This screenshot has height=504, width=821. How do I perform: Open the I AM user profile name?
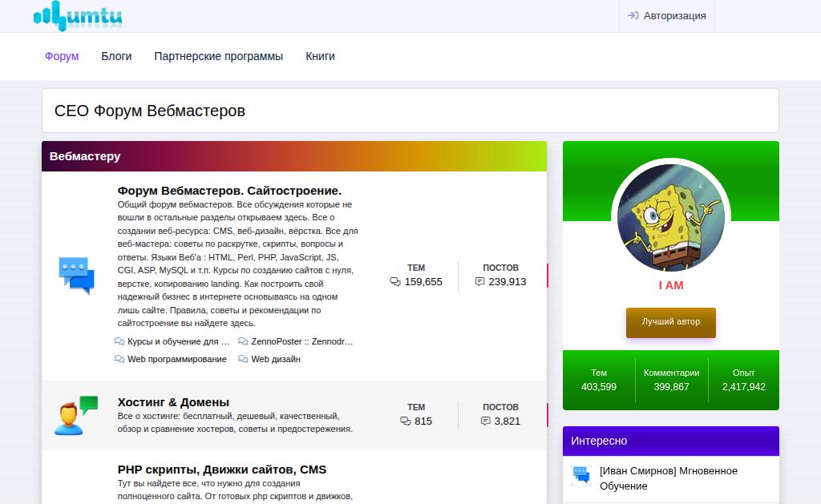click(x=671, y=285)
